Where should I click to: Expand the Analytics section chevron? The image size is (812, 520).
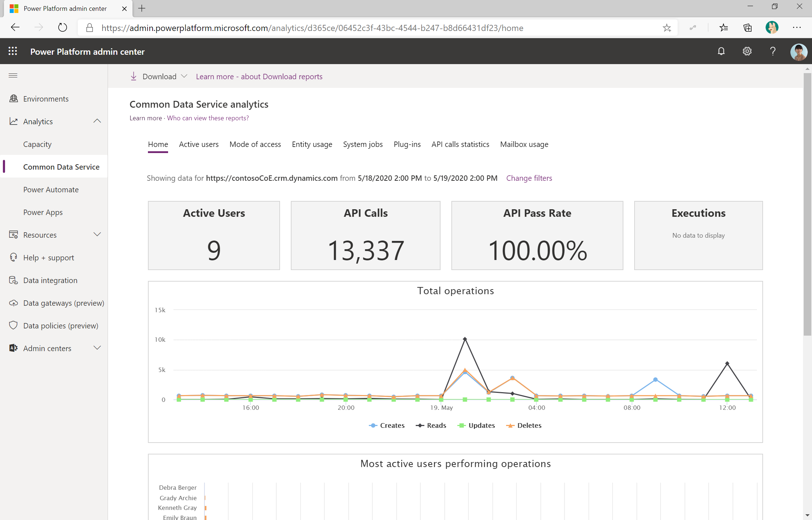(x=96, y=121)
